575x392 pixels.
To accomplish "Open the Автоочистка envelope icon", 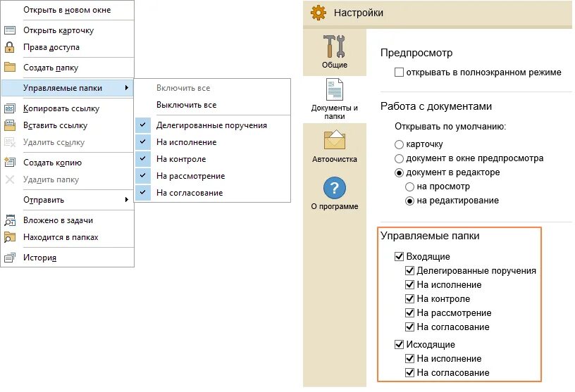I will [x=335, y=141].
